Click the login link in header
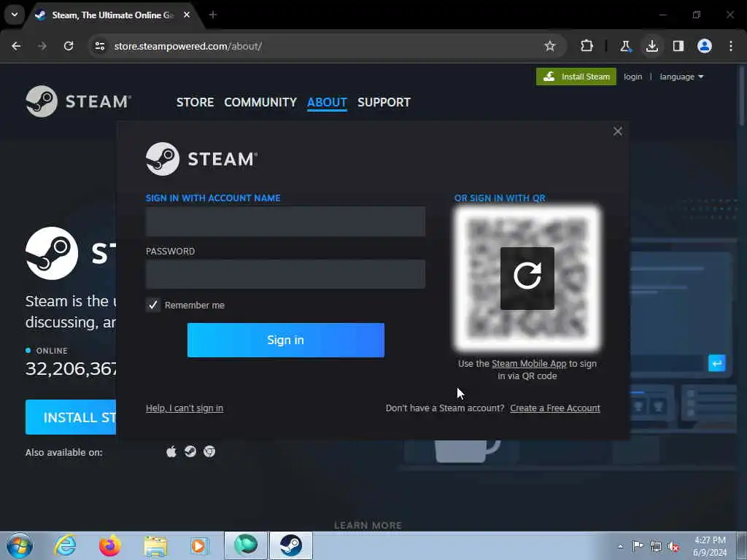 [632, 77]
